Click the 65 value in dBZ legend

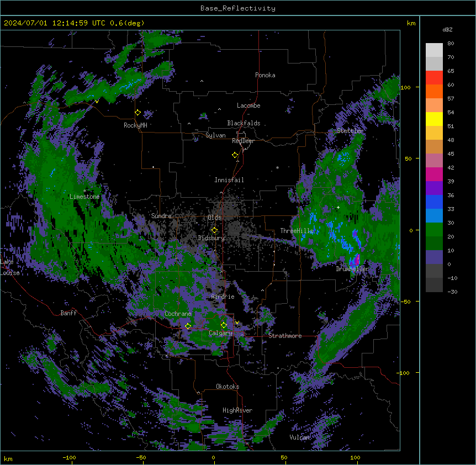pos(451,71)
